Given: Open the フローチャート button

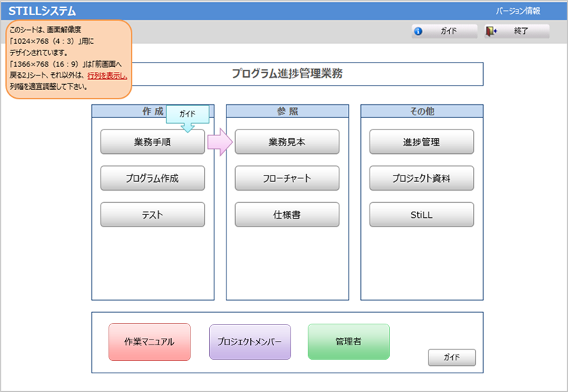Looking at the screenshot, I should pyautogui.click(x=287, y=178).
